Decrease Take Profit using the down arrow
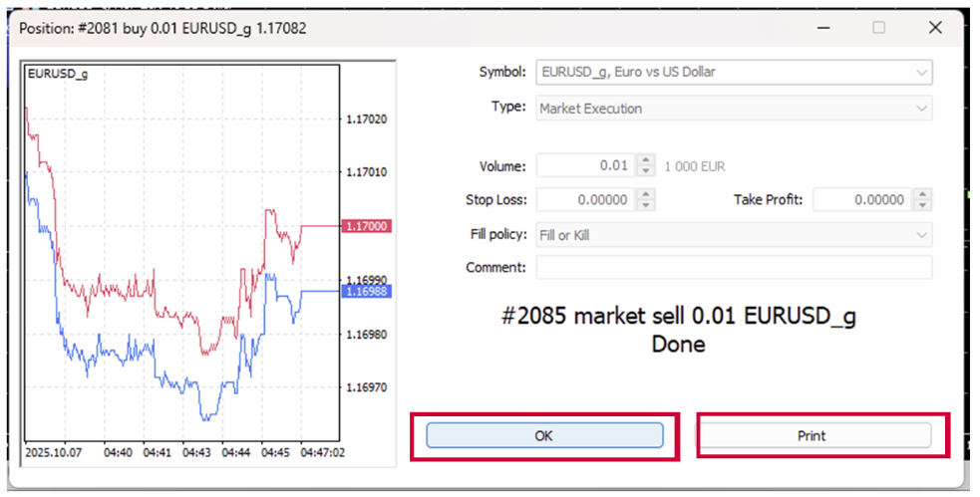This screenshot has width=980, height=497. [922, 206]
